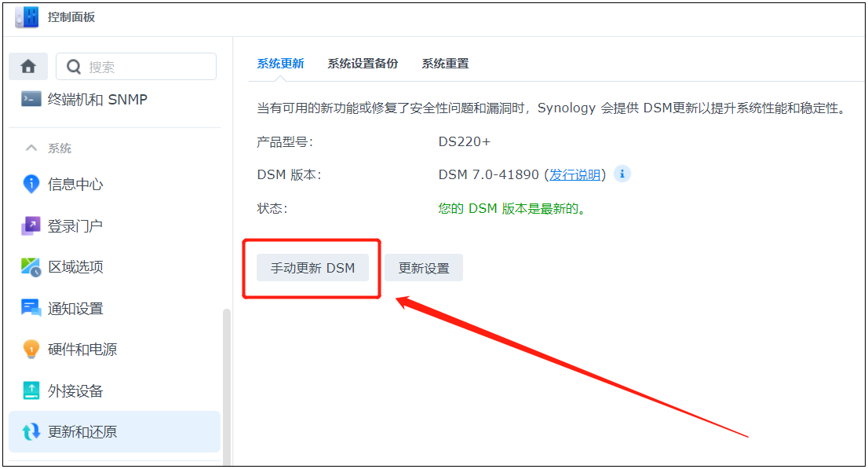The width and height of the screenshot is (868, 469).
Task: Switch to 系统更新 tab
Action: point(281,64)
